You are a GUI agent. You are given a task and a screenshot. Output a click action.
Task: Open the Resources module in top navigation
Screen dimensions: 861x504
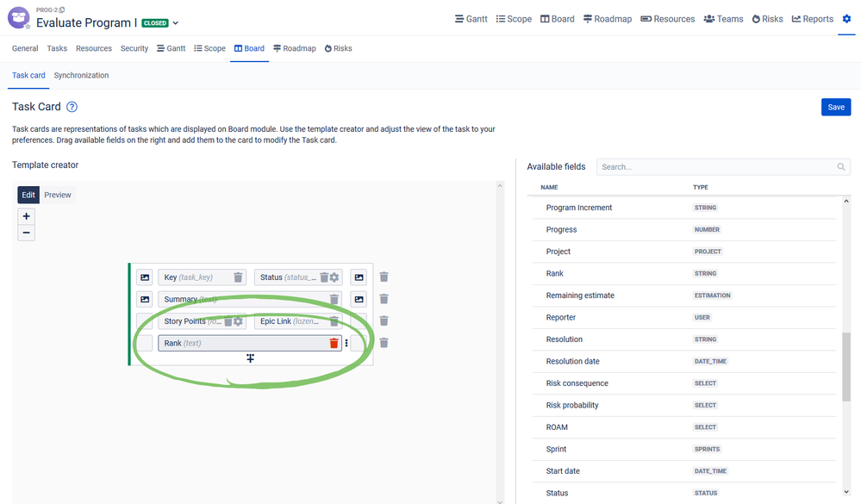668,19
